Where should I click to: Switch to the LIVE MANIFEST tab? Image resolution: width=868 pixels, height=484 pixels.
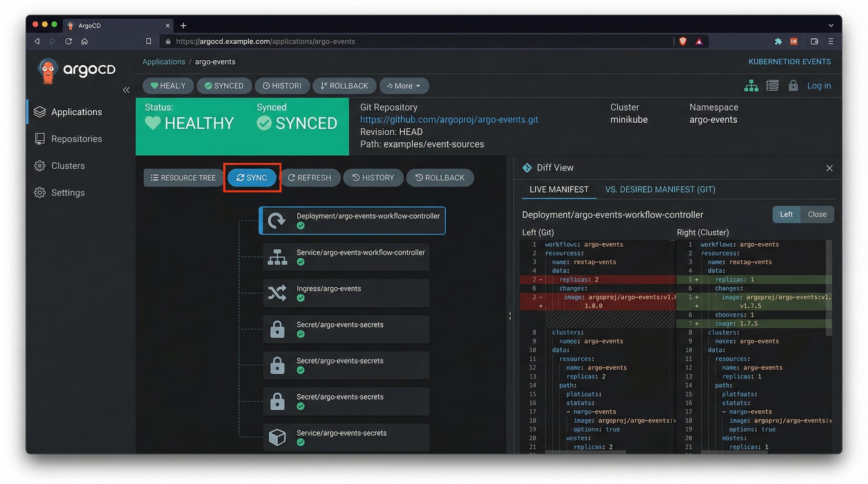pyautogui.click(x=559, y=189)
